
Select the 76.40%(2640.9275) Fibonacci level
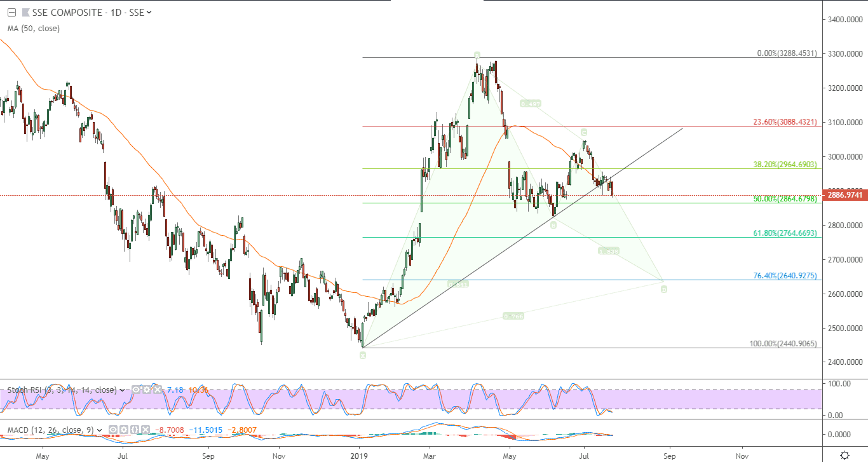(785, 275)
